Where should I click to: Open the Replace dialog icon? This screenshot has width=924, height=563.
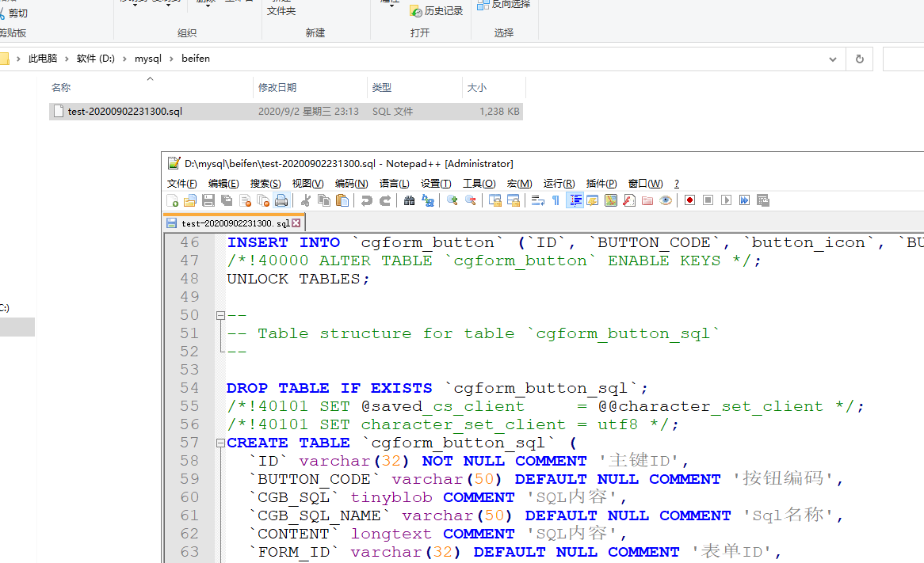(428, 201)
